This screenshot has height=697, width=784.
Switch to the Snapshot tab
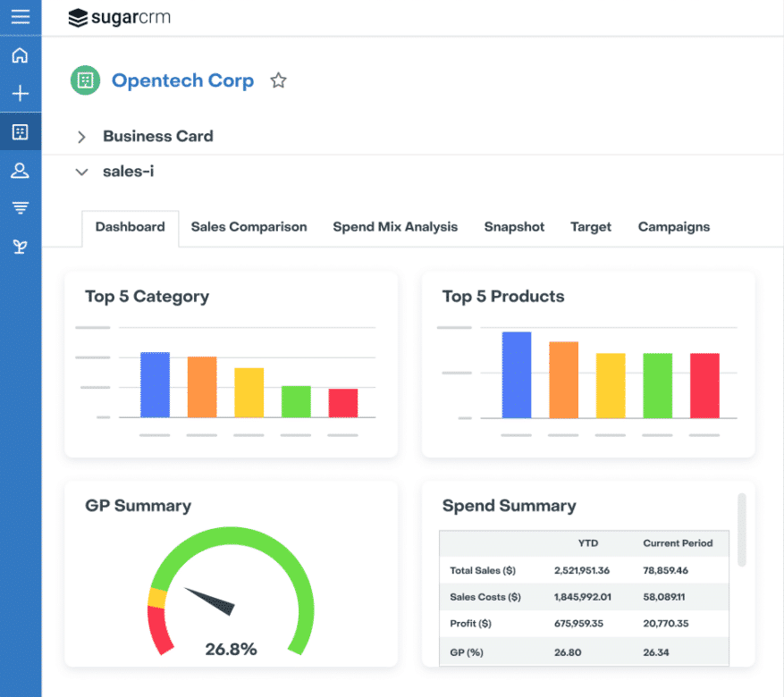tap(514, 227)
